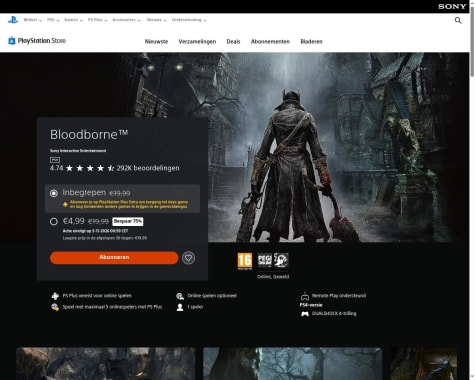Expand the Nieuws dropdown menu
This screenshot has height=380, width=475.
tap(156, 20)
